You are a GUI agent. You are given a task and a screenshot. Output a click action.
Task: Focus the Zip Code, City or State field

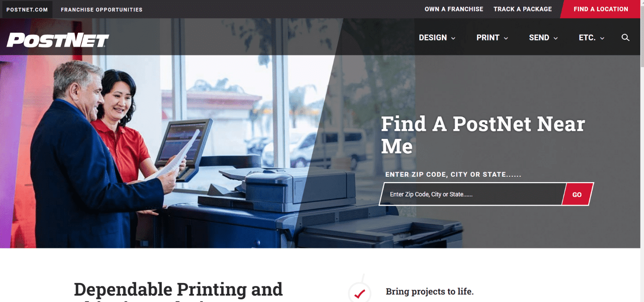pos(472,194)
